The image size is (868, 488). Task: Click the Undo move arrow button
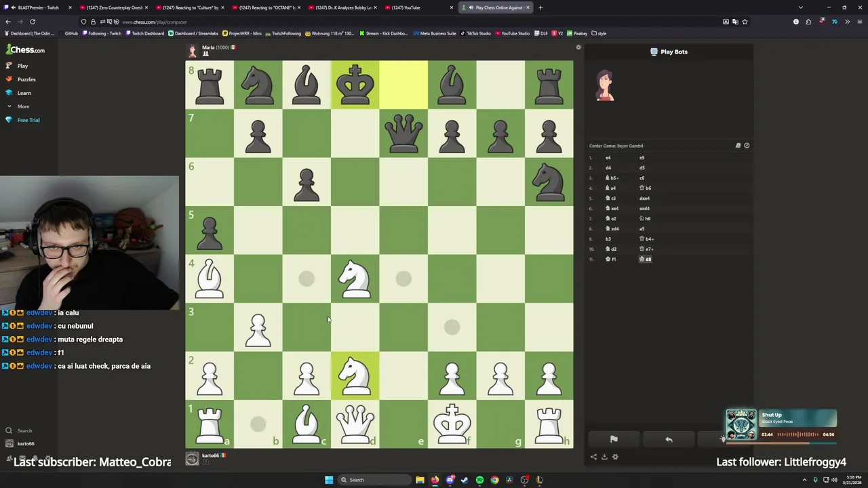point(669,439)
